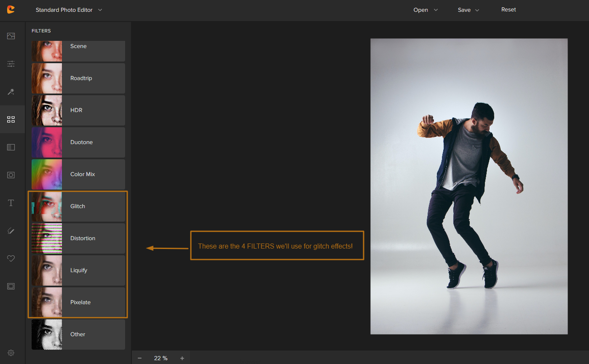The image size is (589, 364).
Task: Expand the Open menu dropdown
Action: coord(426,10)
